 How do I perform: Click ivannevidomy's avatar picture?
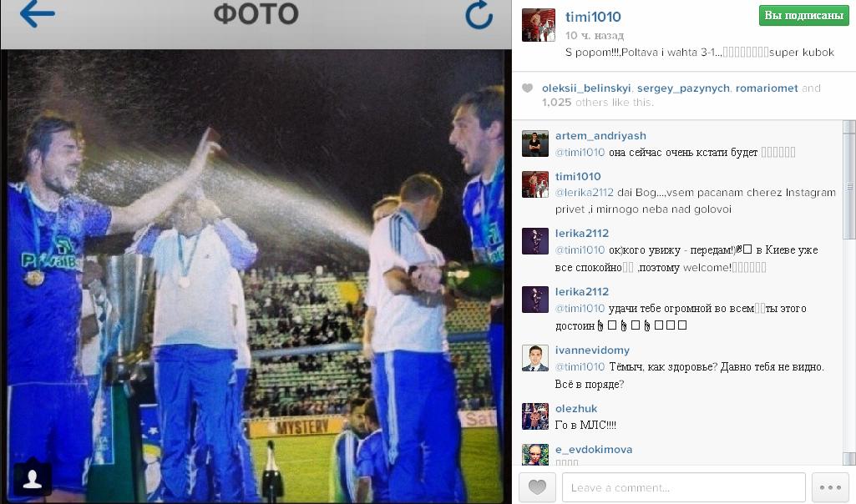tap(535, 358)
